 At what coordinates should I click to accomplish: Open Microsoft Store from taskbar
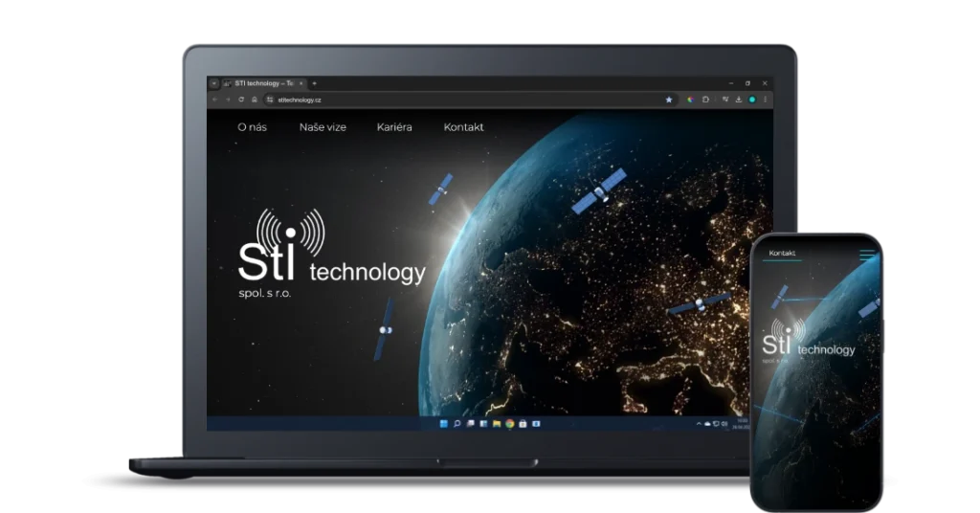coord(523,424)
